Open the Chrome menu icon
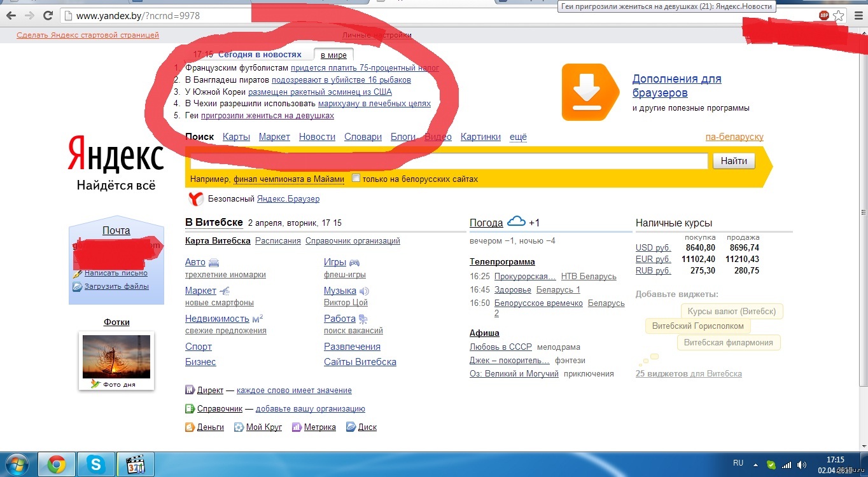The image size is (868, 477). [x=858, y=16]
